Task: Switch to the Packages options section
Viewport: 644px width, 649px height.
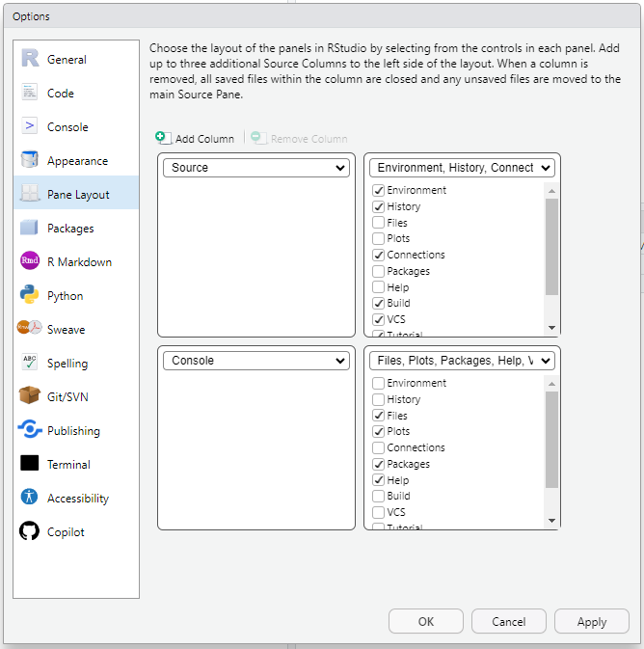Action: [70, 229]
